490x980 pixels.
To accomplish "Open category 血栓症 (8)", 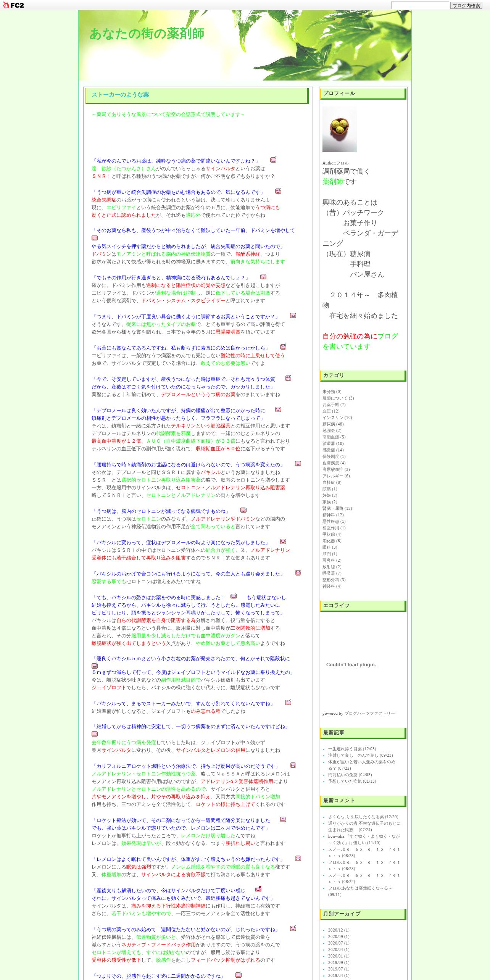I will pyautogui.click(x=332, y=482).
